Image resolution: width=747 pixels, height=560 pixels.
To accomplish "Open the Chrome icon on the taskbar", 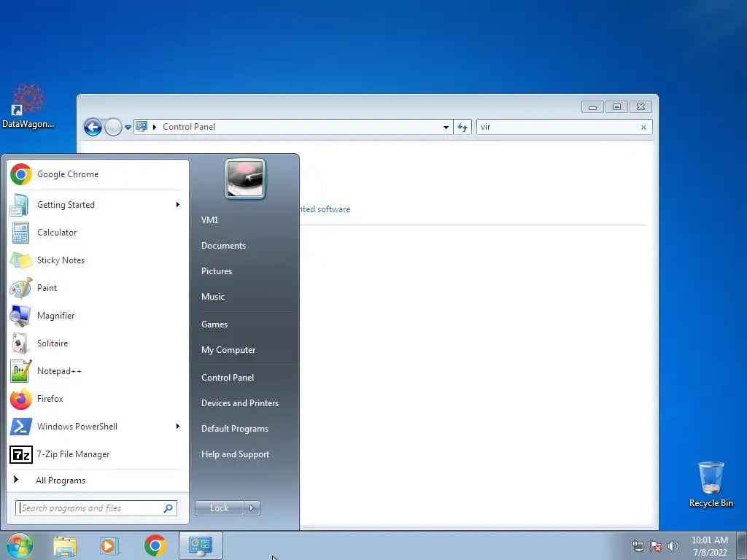I will (155, 545).
